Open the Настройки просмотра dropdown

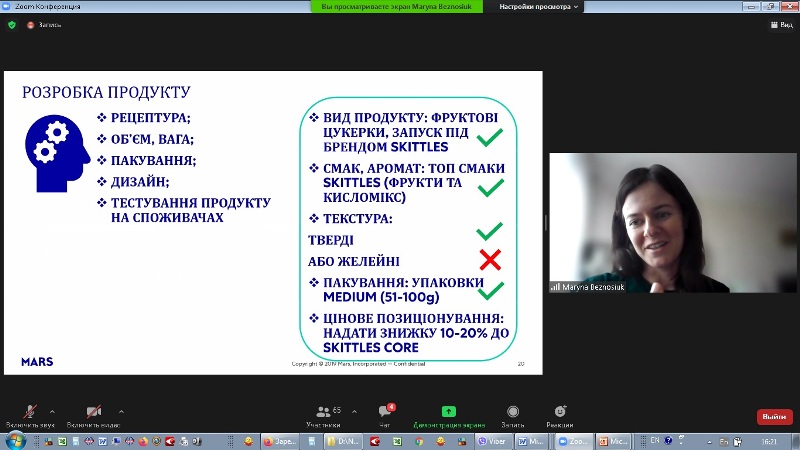538,7
